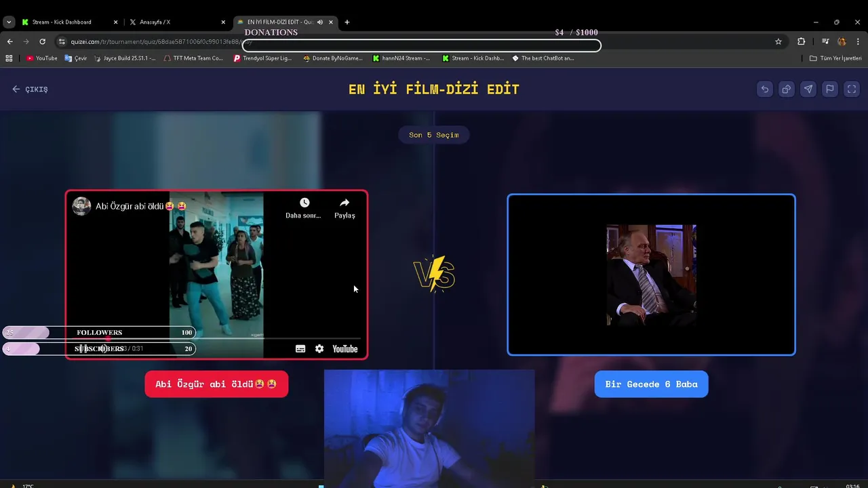Open a new browser tab

pos(347,22)
